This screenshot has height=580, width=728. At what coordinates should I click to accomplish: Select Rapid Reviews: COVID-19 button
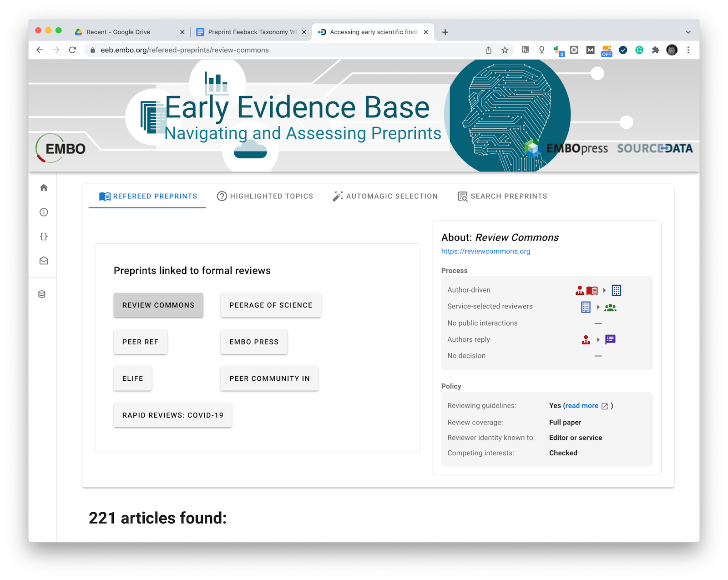173,415
